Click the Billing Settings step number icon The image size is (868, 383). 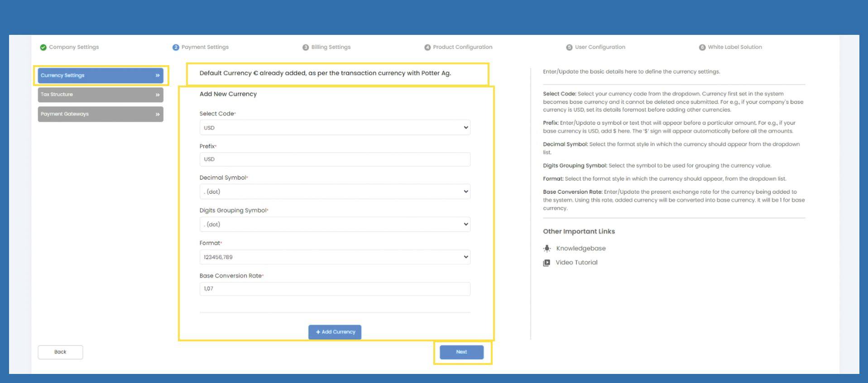[x=306, y=48]
